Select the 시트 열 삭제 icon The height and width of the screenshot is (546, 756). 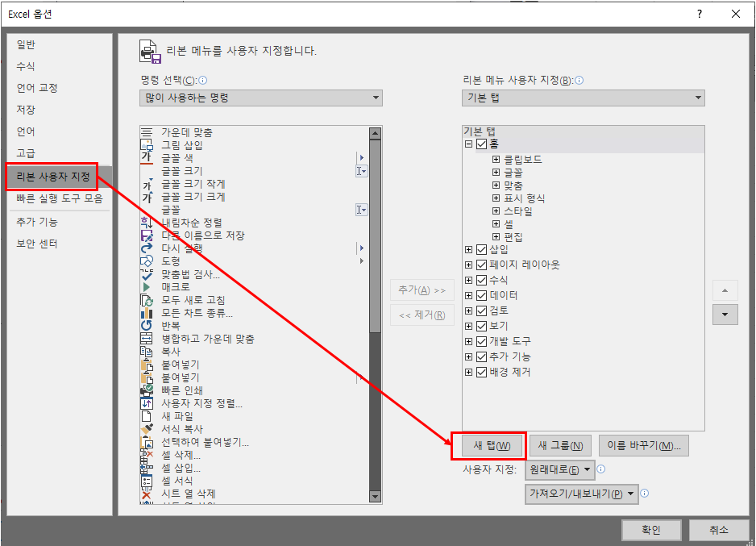pos(147,494)
